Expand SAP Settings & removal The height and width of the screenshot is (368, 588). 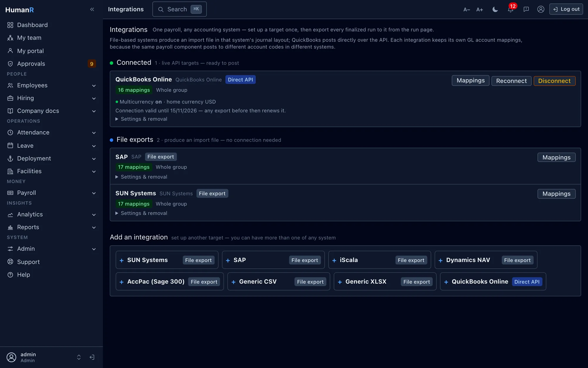click(141, 177)
